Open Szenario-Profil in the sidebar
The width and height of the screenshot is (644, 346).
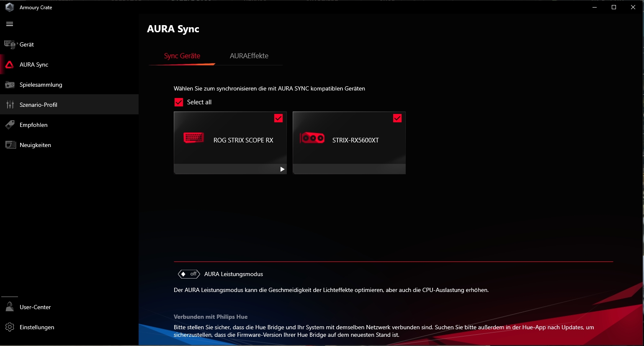pyautogui.click(x=70, y=105)
